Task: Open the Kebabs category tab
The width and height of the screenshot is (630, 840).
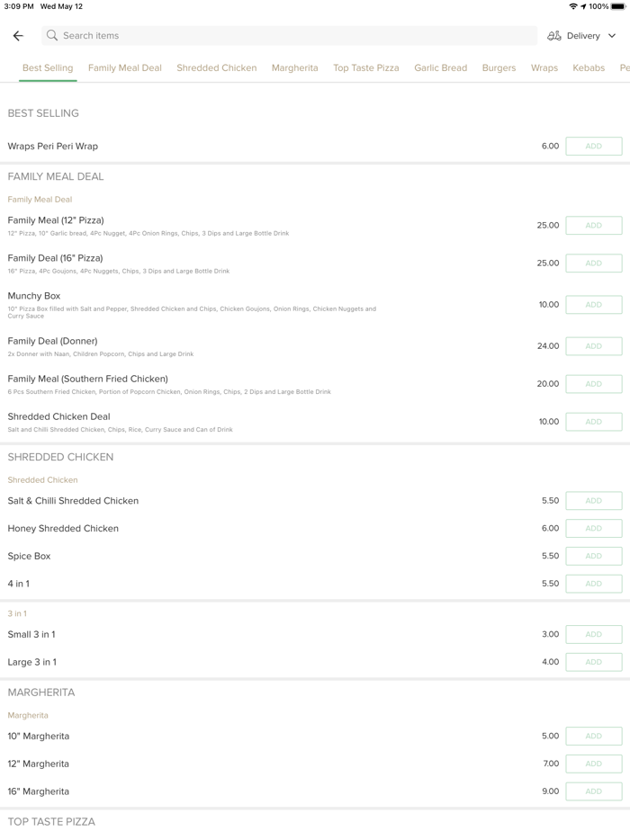Action: click(589, 68)
